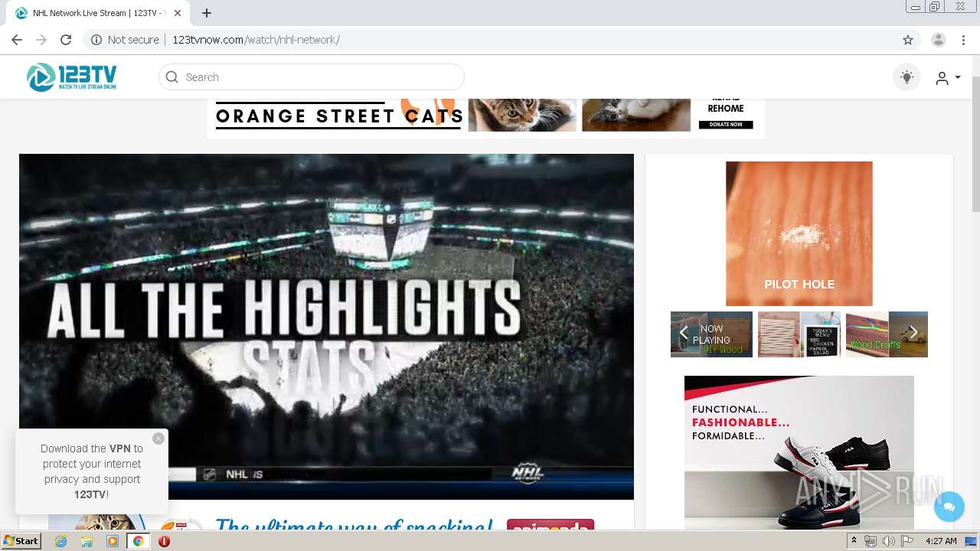The width and height of the screenshot is (980, 551).
Task: Open the network icon in the tray
Action: [x=871, y=541]
